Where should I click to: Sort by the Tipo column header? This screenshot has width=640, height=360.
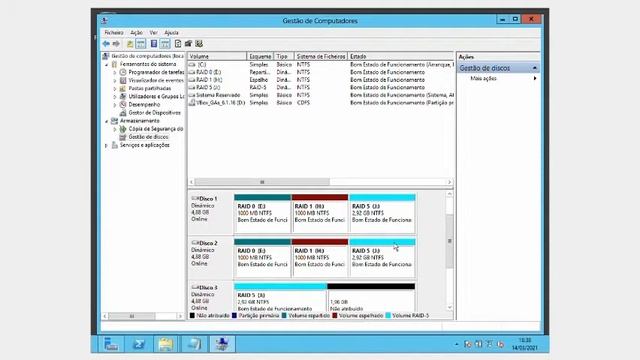[x=284, y=56]
